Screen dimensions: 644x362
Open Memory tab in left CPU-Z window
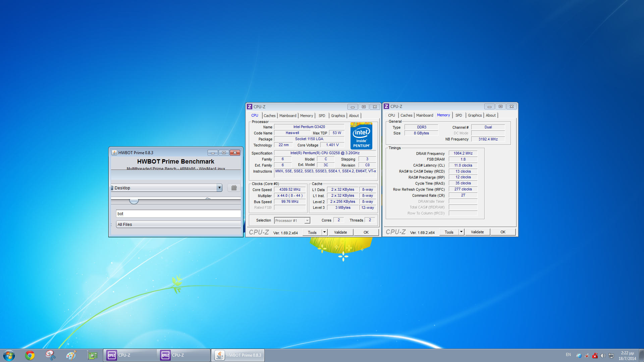[307, 116]
